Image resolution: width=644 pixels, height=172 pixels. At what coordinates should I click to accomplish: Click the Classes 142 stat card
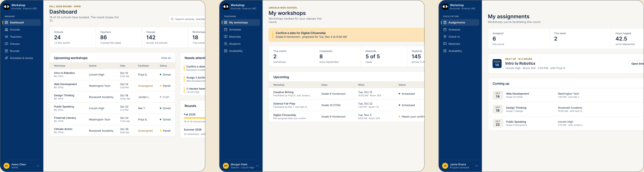click(164, 37)
